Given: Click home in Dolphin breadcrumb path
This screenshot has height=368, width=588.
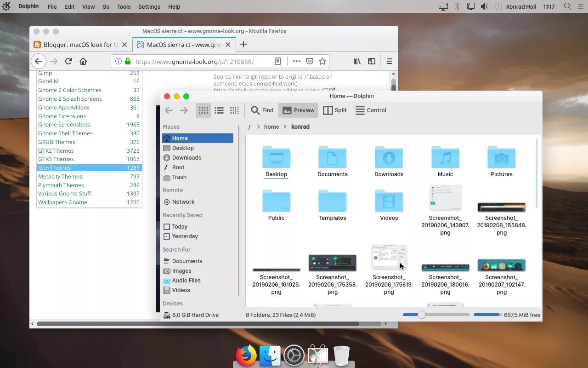Looking at the screenshot, I should click(271, 126).
